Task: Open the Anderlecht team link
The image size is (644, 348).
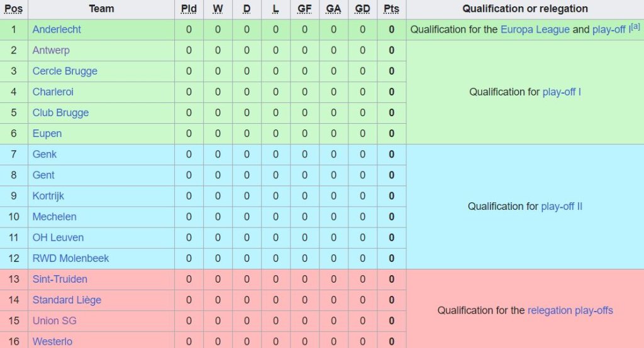Action: (x=57, y=30)
